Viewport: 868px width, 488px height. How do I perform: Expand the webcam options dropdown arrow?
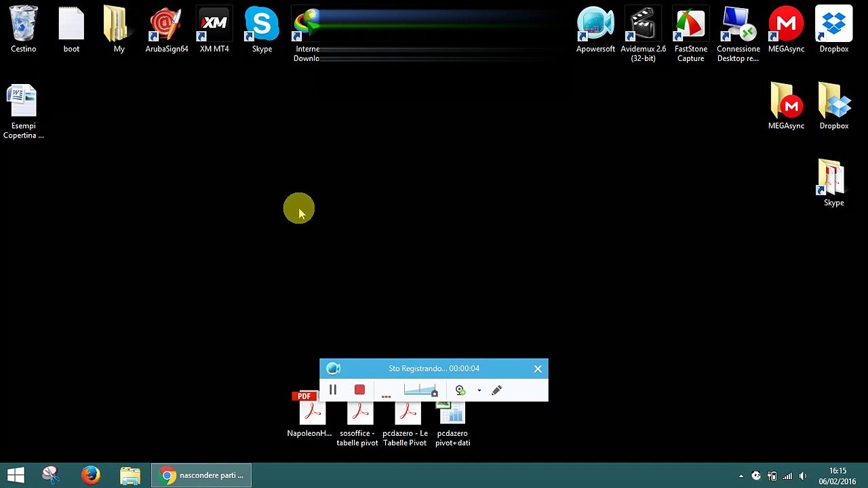coord(479,390)
